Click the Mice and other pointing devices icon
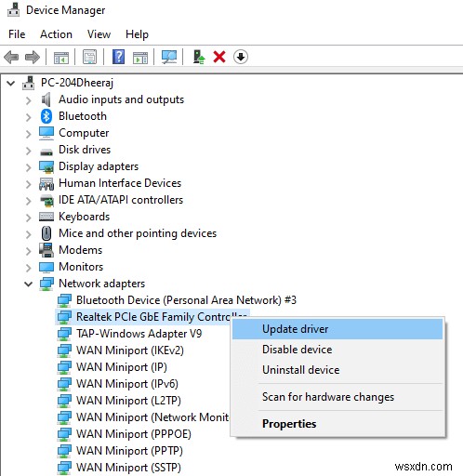 point(46,233)
